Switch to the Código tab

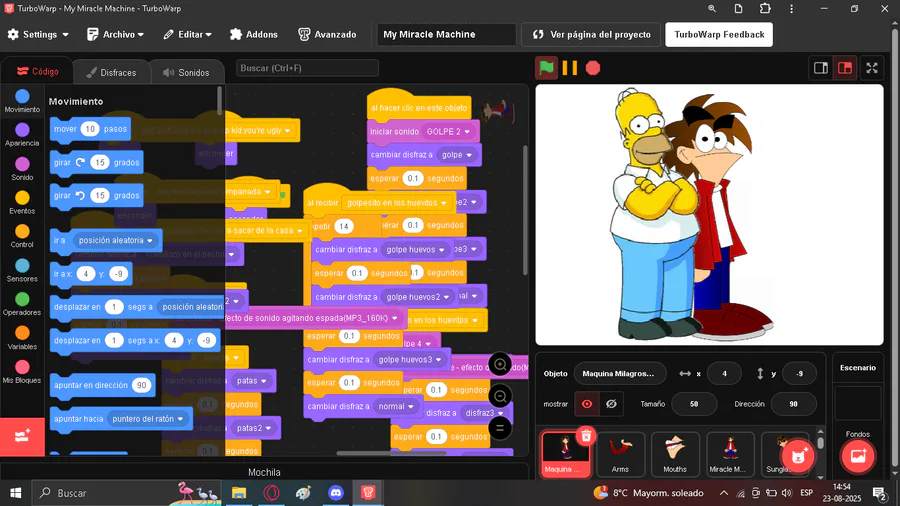coord(38,71)
